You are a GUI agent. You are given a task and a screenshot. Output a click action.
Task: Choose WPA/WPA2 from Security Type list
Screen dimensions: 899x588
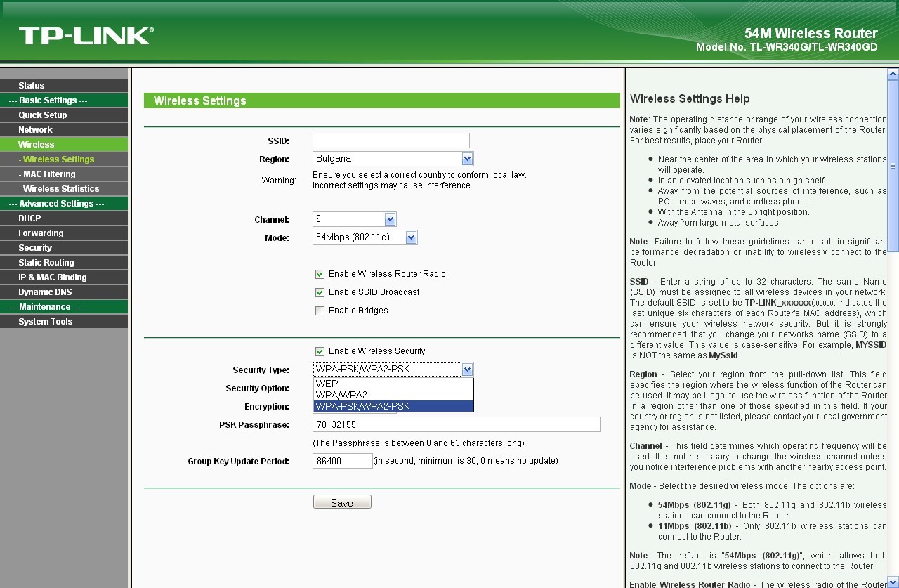click(x=393, y=395)
